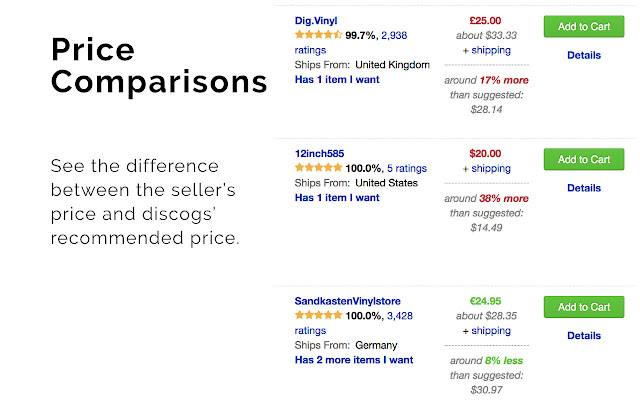Image resolution: width=640 pixels, height=400 pixels.
Task: Add Dig.Vinyl's £25.00 item to cart
Action: 584,27
